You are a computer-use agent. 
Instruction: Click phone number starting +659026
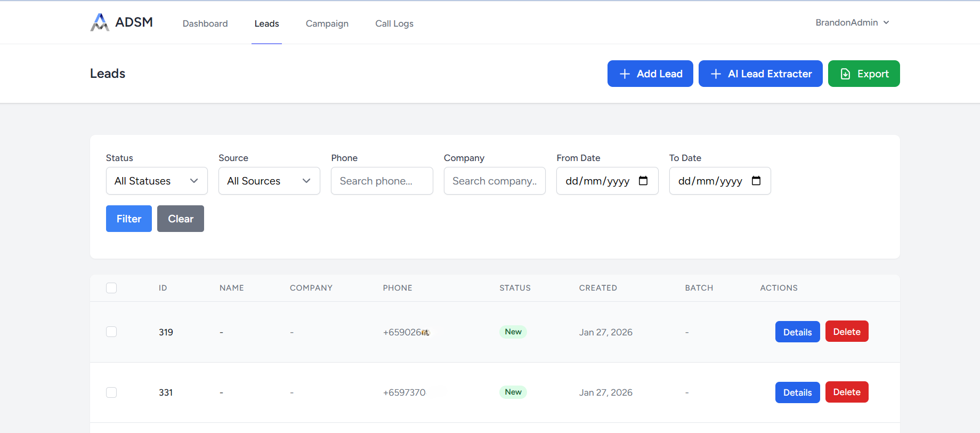click(x=406, y=332)
